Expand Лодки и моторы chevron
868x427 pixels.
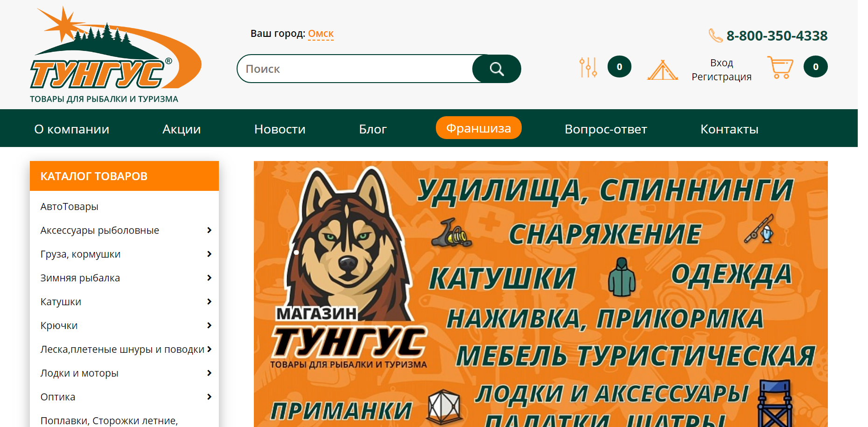pyautogui.click(x=209, y=373)
